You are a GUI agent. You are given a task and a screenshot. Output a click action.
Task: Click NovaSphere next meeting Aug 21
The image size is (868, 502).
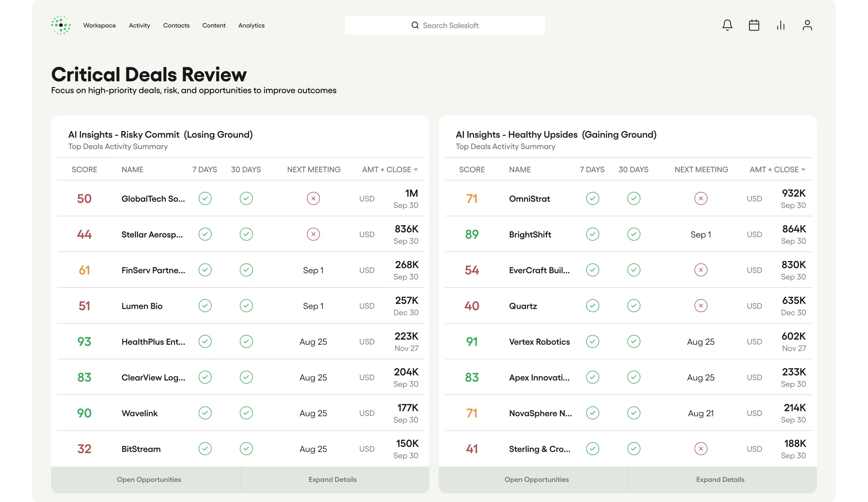[701, 413]
